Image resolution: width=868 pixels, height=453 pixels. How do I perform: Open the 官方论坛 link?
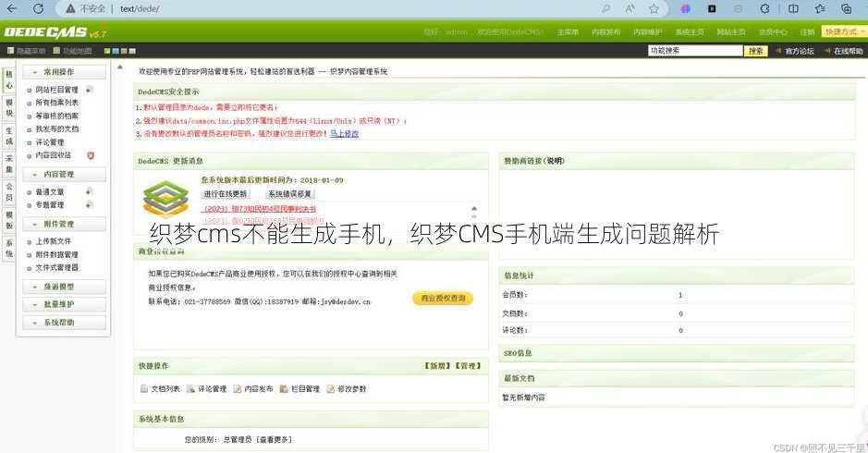(x=800, y=51)
